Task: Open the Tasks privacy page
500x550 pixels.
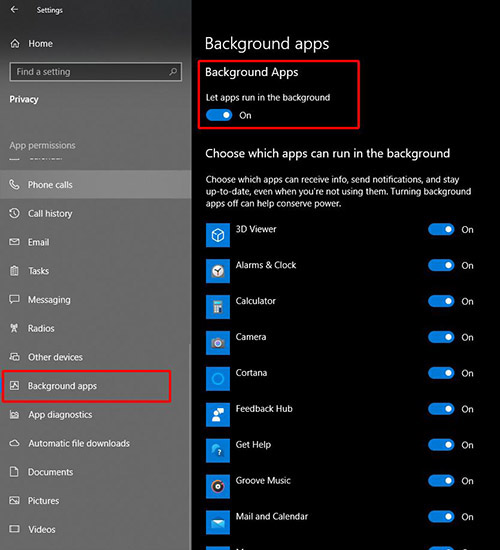Action: click(x=95, y=271)
